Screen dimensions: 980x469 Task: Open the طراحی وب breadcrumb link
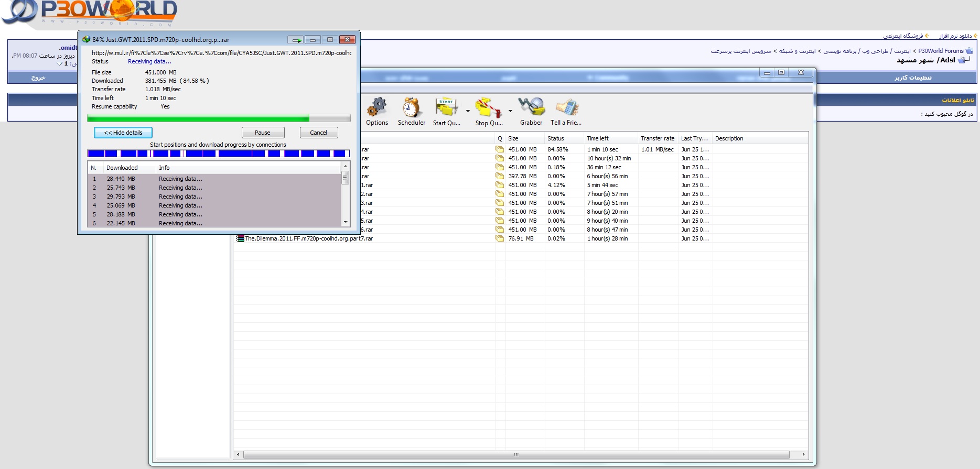(875, 51)
